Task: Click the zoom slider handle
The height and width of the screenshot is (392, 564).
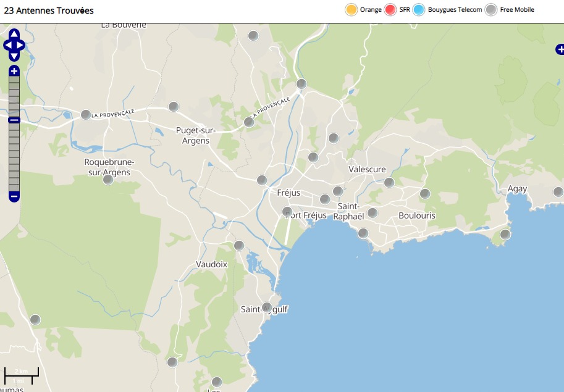Action: point(14,120)
